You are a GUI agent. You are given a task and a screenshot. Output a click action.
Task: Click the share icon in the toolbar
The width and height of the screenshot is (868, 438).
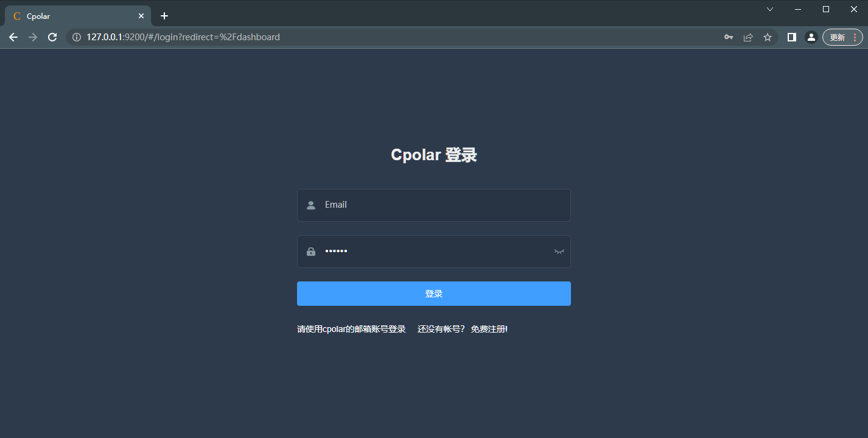748,37
